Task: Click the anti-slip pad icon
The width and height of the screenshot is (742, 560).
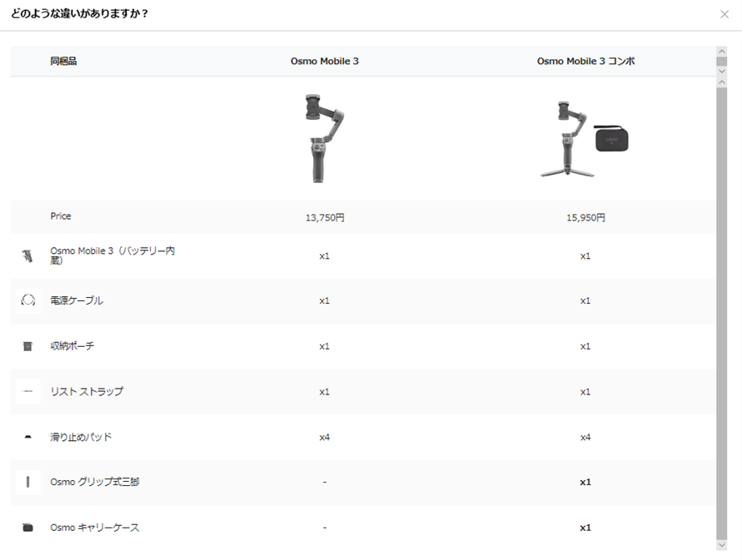Action: click(27, 437)
